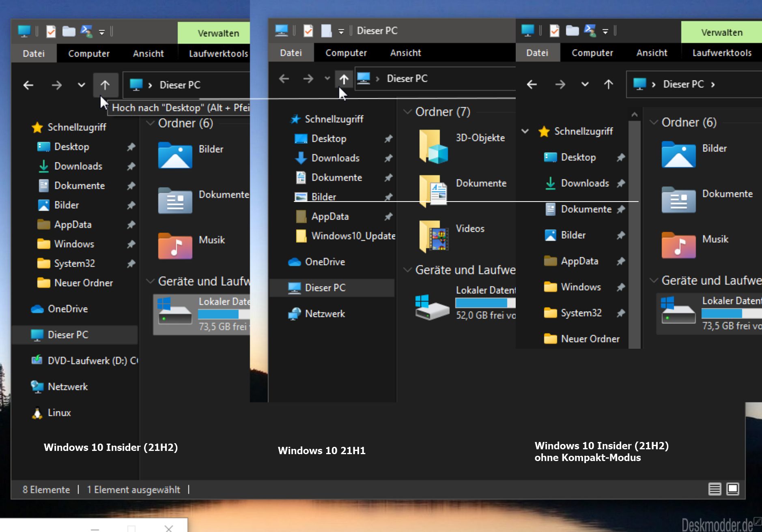Unpin Windows folder pin icon, right window
The height and width of the screenshot is (532, 762).
(621, 287)
